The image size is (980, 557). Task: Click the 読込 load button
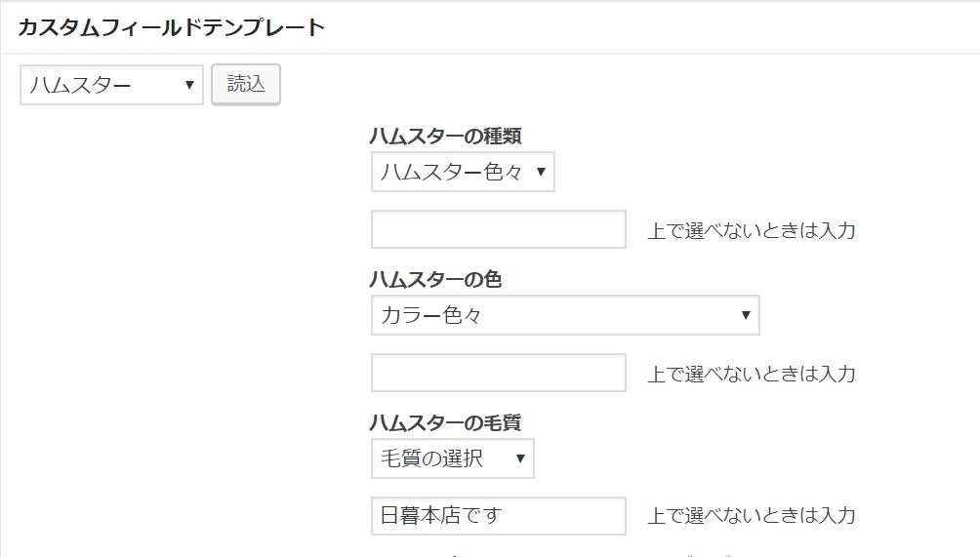pyautogui.click(x=246, y=84)
